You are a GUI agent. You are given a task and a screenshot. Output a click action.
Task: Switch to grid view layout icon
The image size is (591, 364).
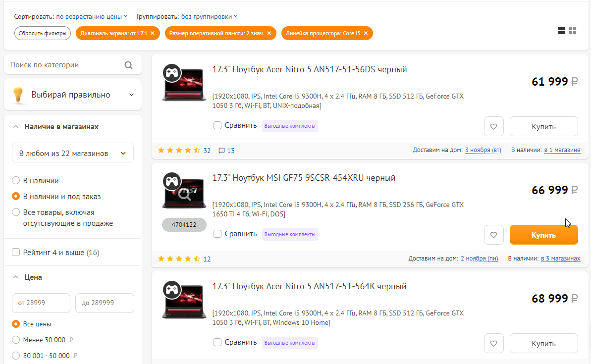click(x=573, y=31)
